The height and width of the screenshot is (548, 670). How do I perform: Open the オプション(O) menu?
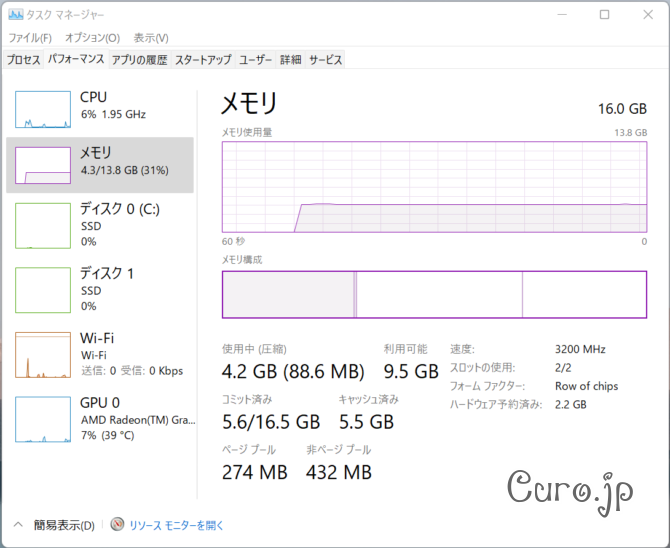click(92, 38)
